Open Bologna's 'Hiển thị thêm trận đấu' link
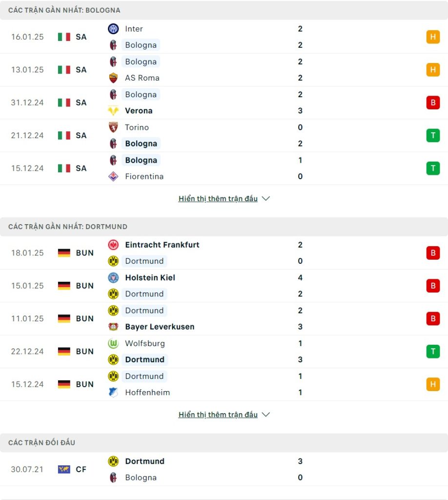Image resolution: width=448 pixels, height=500 pixels. tap(218, 199)
